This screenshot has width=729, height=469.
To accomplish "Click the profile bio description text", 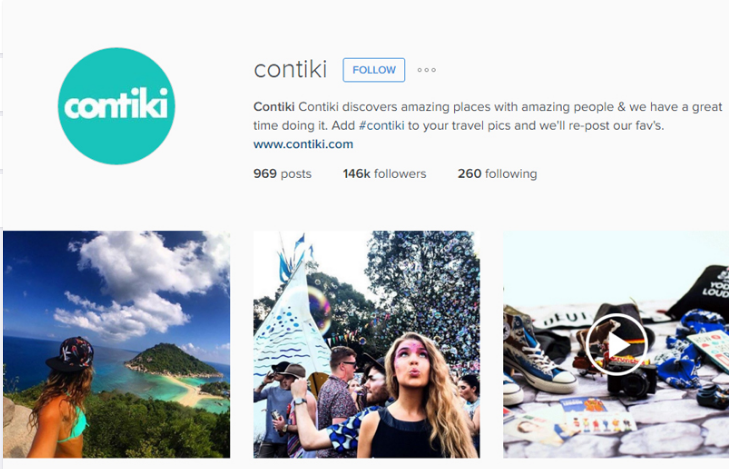I will pyautogui.click(x=488, y=116).
